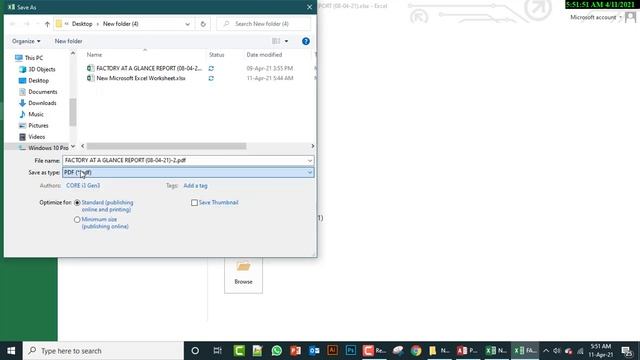
Task: Click the taskbar clock and date
Action: (x=600, y=351)
